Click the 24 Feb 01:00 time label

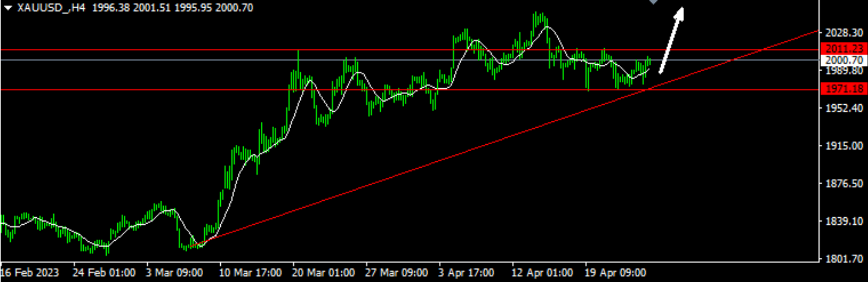coord(105,273)
